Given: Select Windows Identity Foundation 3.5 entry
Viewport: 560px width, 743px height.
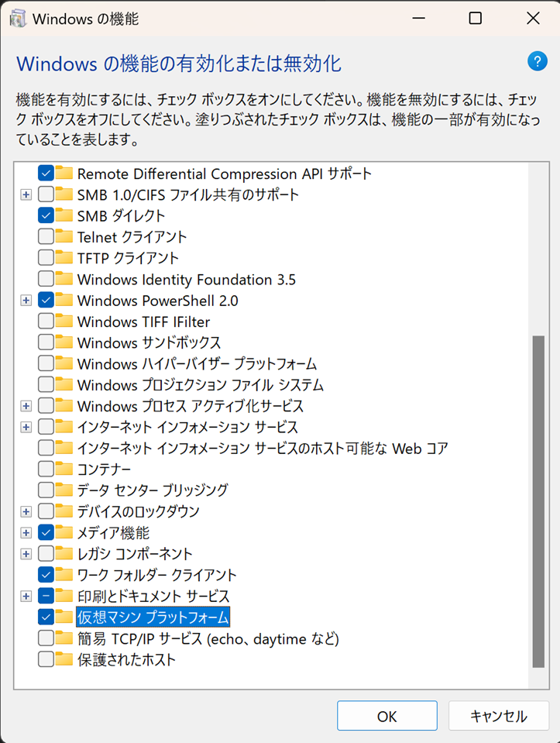Looking at the screenshot, I should [186, 279].
